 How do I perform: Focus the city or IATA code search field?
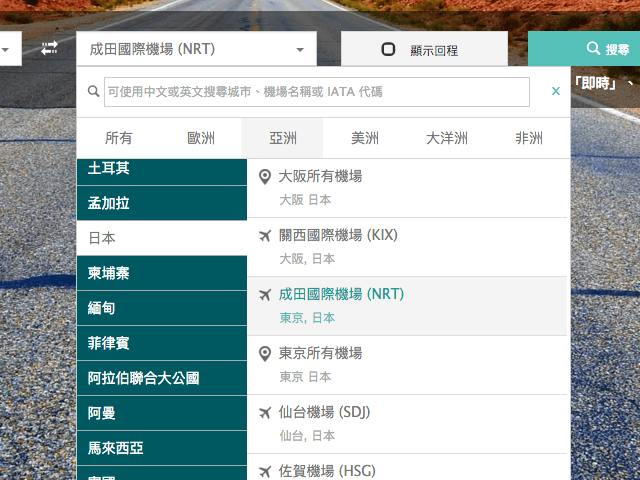(x=316, y=92)
